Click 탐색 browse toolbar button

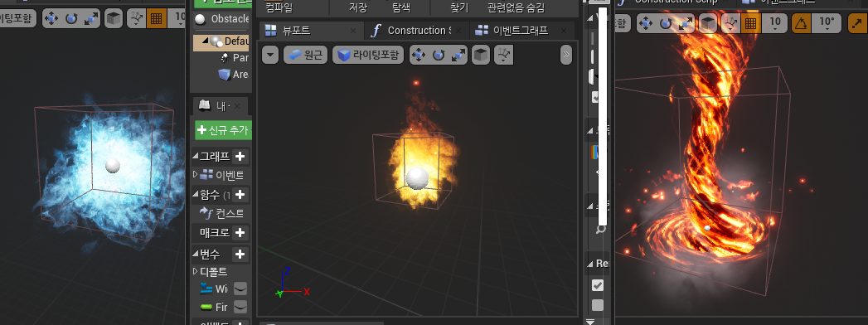(401, 7)
